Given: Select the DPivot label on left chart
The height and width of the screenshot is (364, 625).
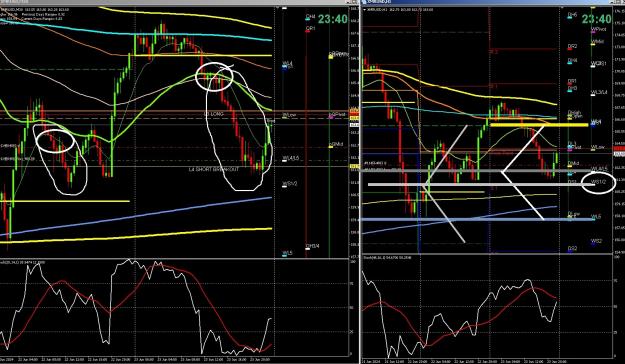Looking at the screenshot, I should pyautogui.click(x=337, y=115).
